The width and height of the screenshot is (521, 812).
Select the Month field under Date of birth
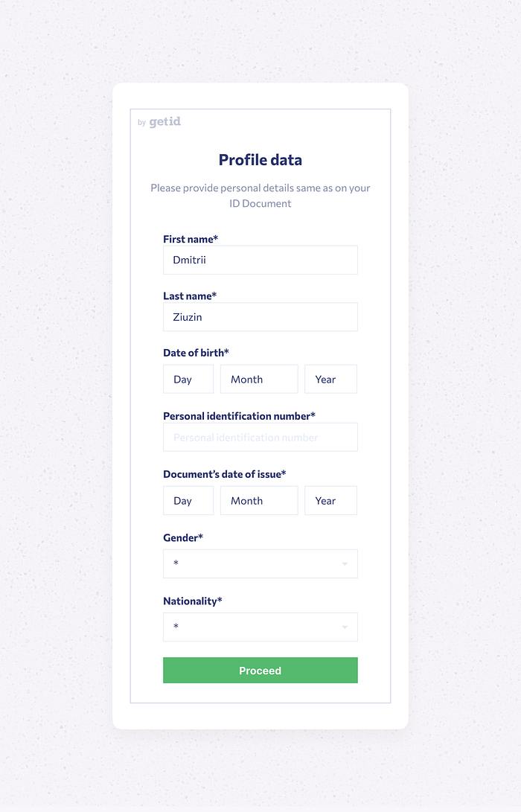[259, 379]
